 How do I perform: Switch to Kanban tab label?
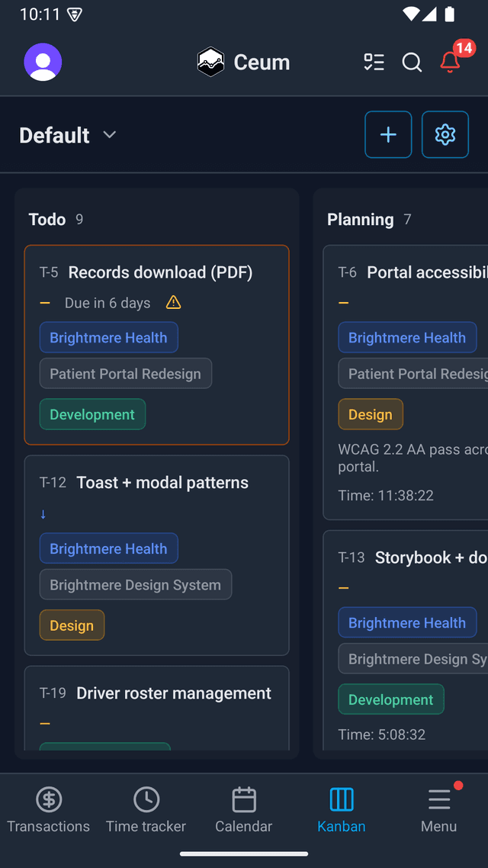point(342,827)
